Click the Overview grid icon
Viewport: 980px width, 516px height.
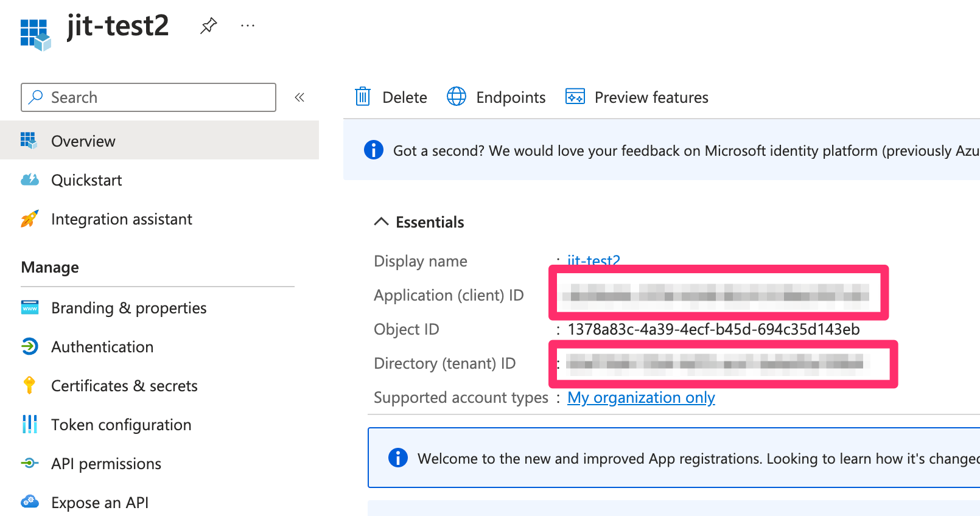coord(29,141)
